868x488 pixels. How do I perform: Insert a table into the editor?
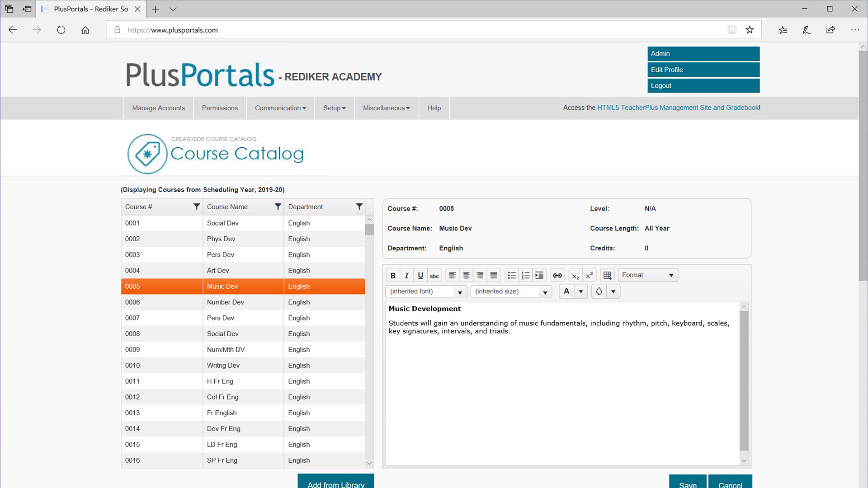[x=607, y=275]
